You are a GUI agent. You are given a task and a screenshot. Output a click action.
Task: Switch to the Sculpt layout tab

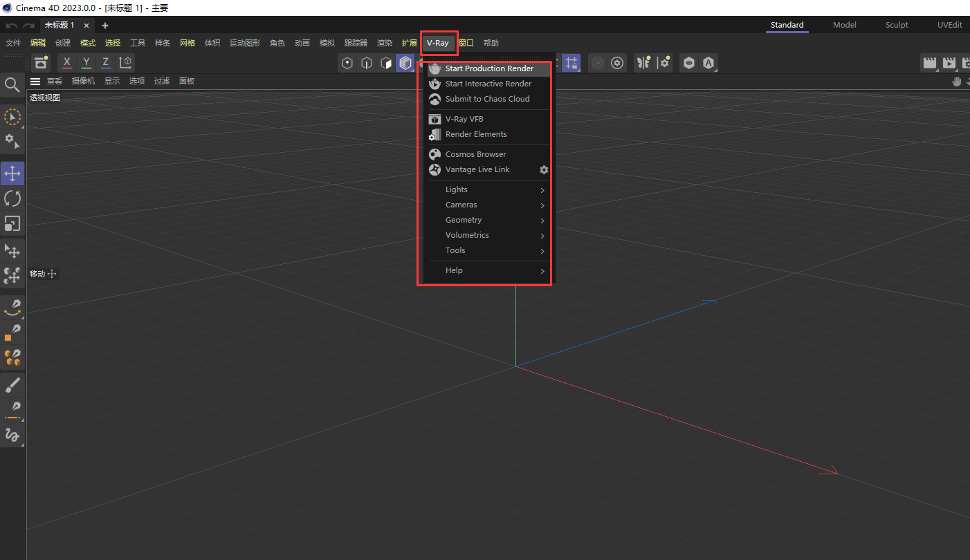click(x=897, y=25)
